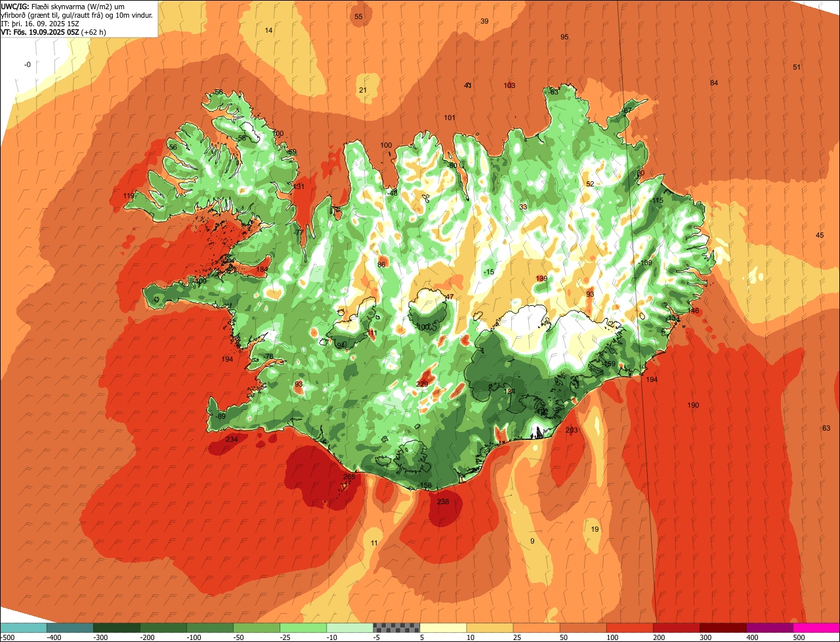Image resolution: width=840 pixels, height=642 pixels.
Task: Click the '14' flux value on the map
Action: (268, 30)
